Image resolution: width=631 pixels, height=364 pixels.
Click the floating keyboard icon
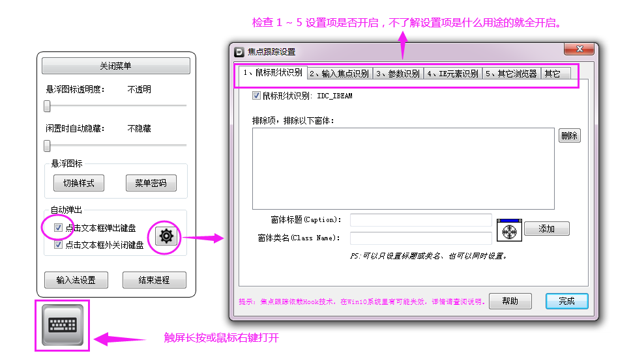62,325
